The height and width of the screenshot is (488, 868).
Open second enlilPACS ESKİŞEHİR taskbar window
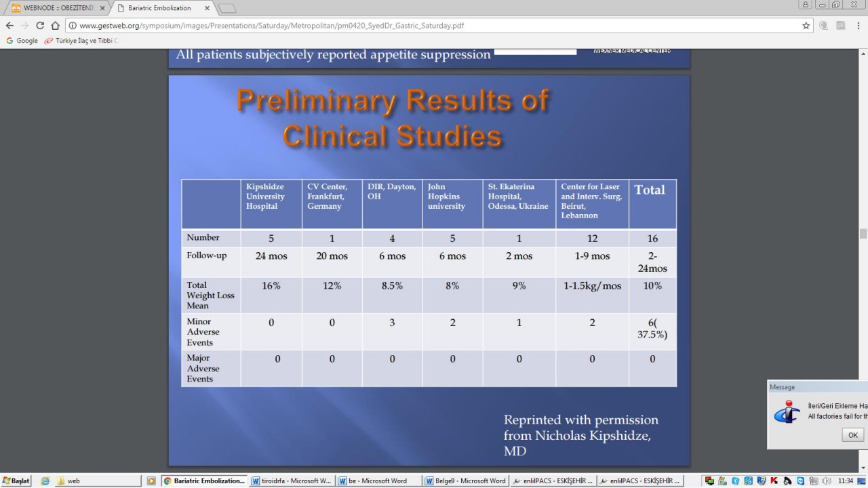639,481
